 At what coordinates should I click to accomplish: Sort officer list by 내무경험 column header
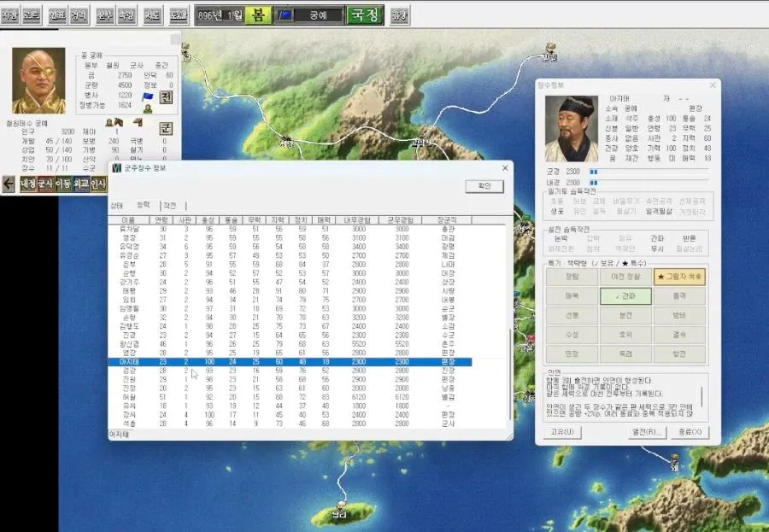coord(357,220)
